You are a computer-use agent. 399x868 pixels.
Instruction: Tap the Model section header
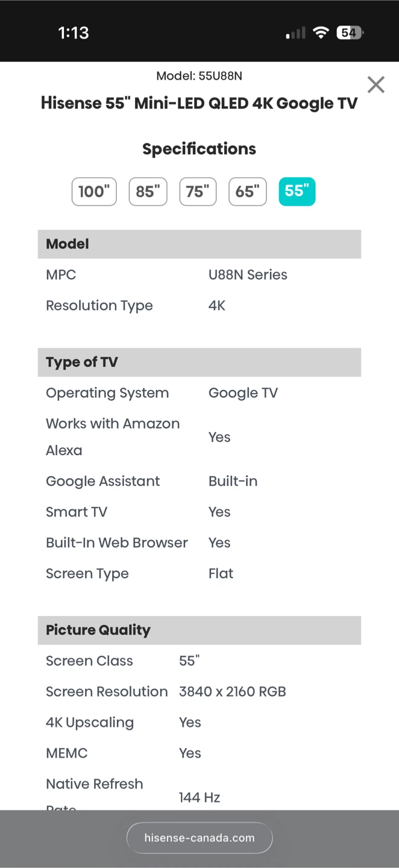pos(199,244)
